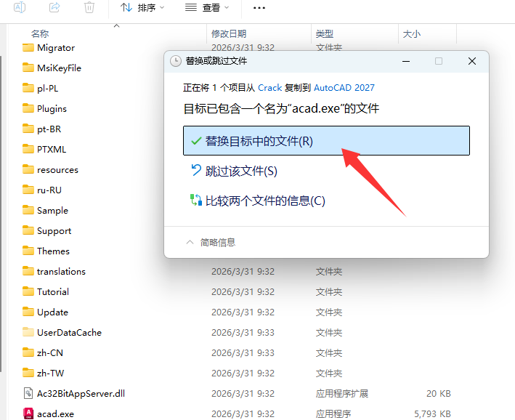
Task: Click the MsiKeyFile folder name
Action: (59, 68)
